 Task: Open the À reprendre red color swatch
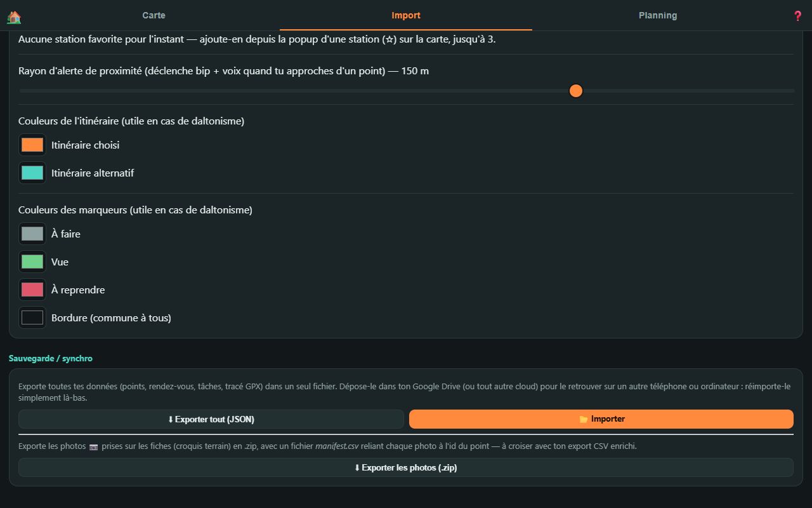(32, 290)
